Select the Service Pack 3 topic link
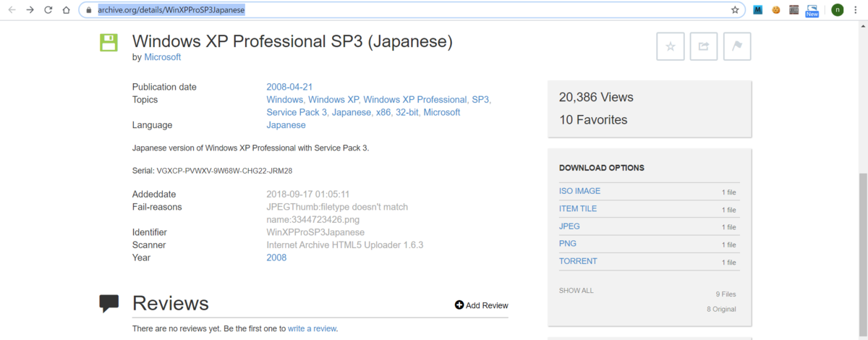 tap(297, 112)
